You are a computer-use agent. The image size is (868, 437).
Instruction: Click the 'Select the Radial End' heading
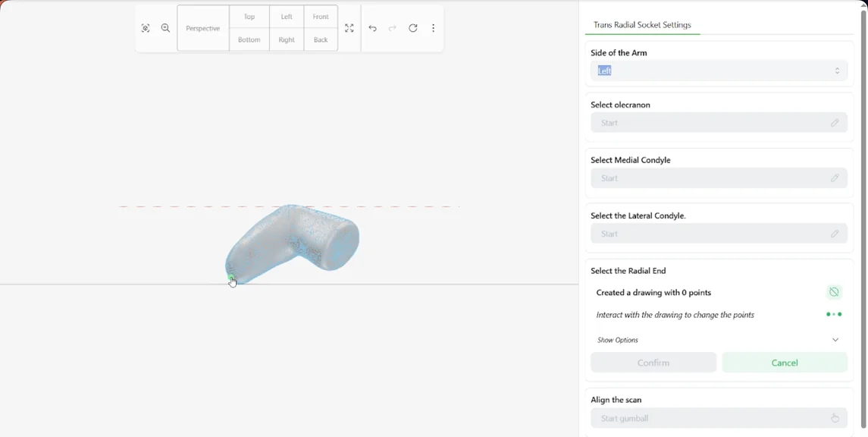point(628,271)
